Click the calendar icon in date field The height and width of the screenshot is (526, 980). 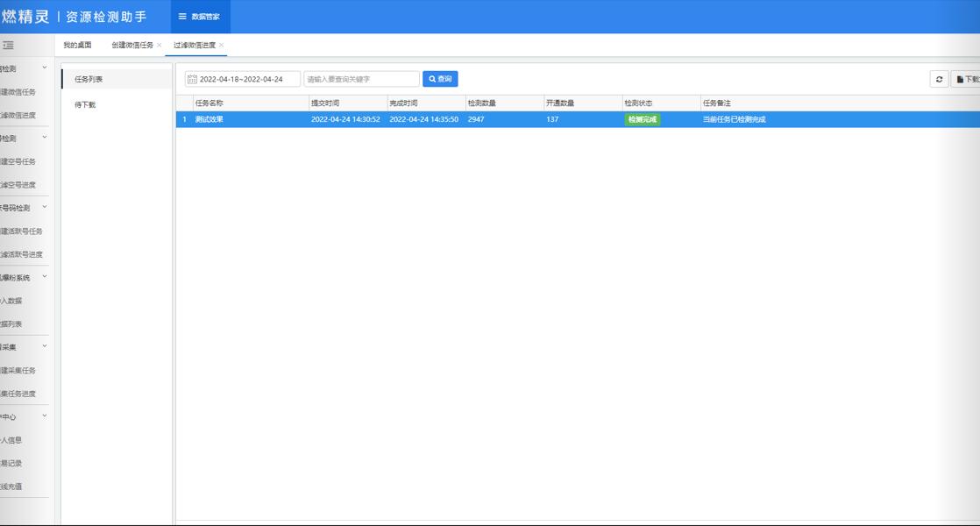[x=192, y=79]
